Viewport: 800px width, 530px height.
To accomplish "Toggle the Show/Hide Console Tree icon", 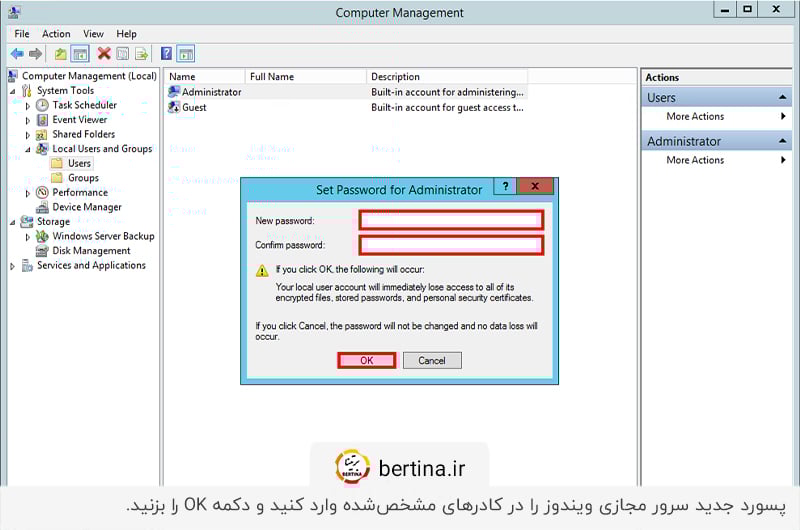I will point(80,54).
